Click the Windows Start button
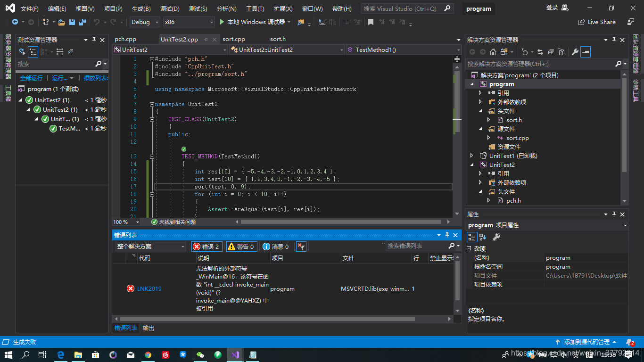 (8, 354)
